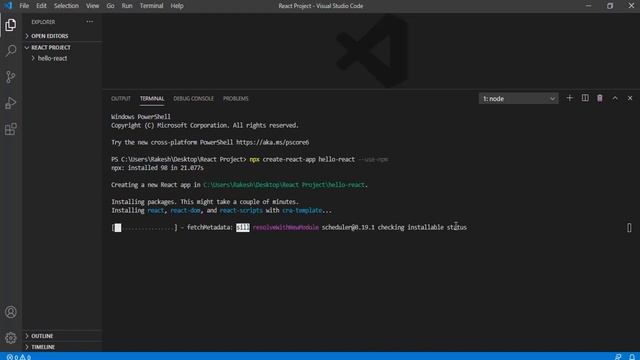The width and height of the screenshot is (640, 360).
Task: Open the Run and Debug view
Action: click(x=11, y=103)
